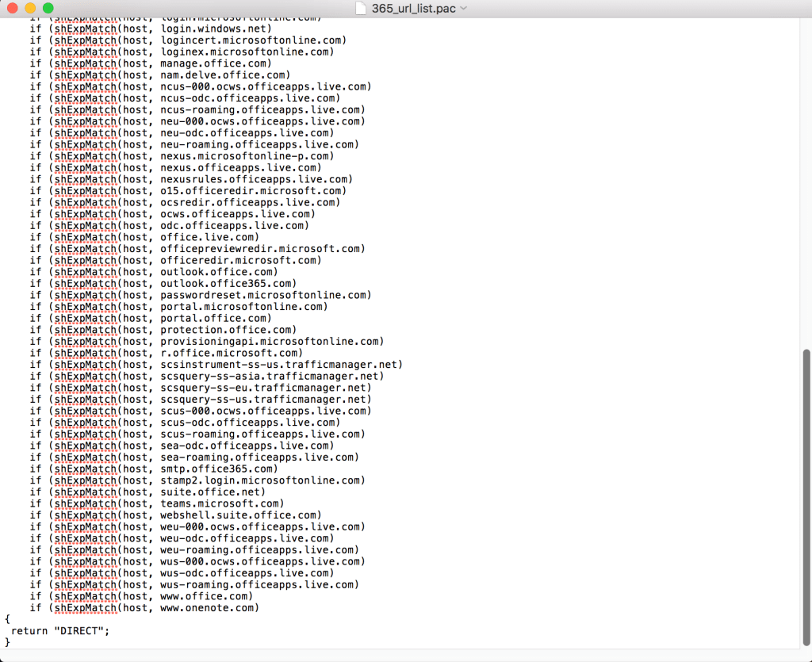
Task: Click the closing curly brace on the last line
Action: pos(7,641)
